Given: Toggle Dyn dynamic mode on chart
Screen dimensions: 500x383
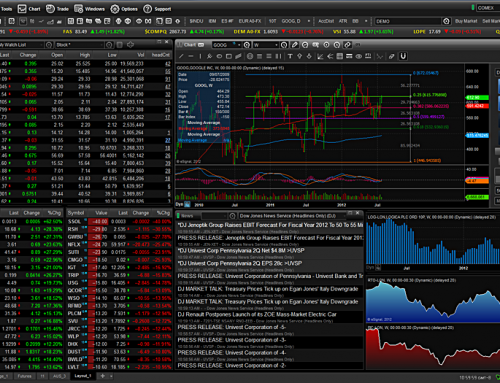Looking at the screenshot, I should point(179,204).
